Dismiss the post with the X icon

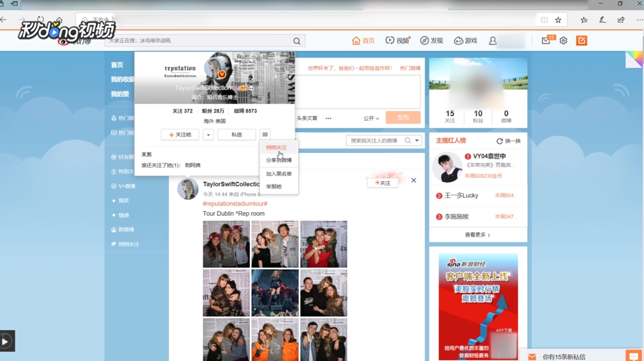(413, 180)
